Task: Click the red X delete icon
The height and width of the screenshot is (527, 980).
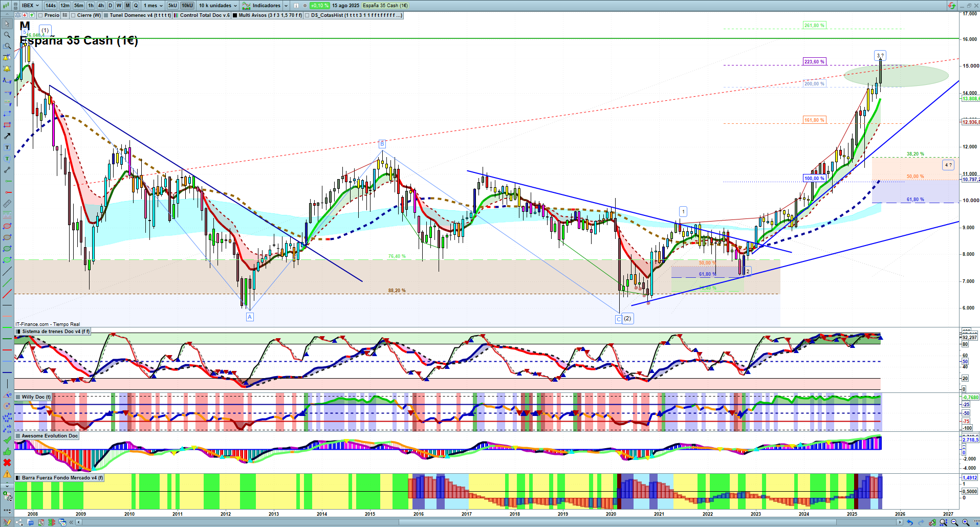Action: [x=7, y=463]
